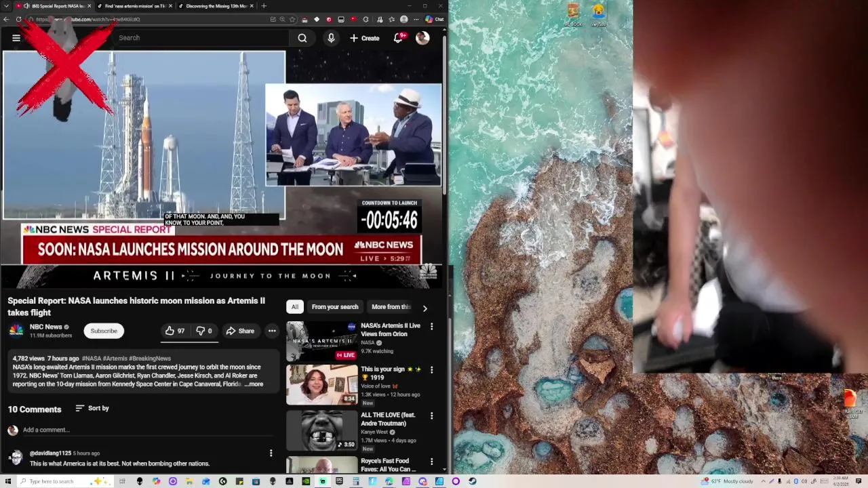
Task: Expand the description with ...more
Action: [254, 384]
